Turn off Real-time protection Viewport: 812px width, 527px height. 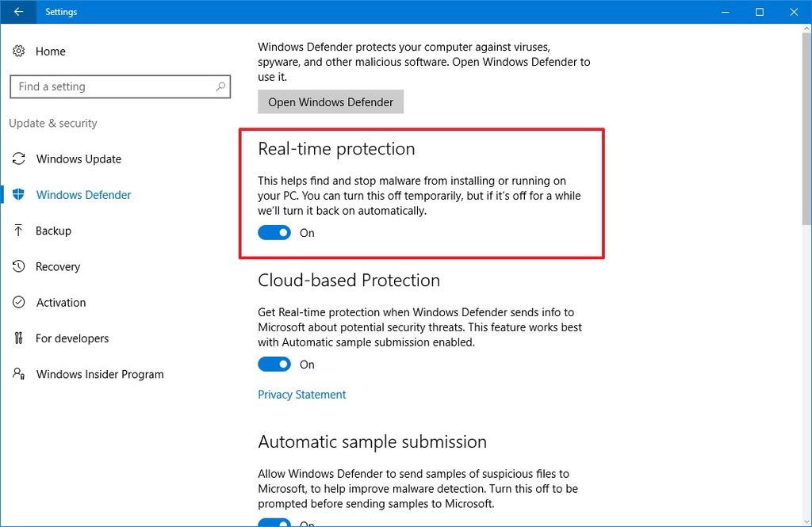274,232
